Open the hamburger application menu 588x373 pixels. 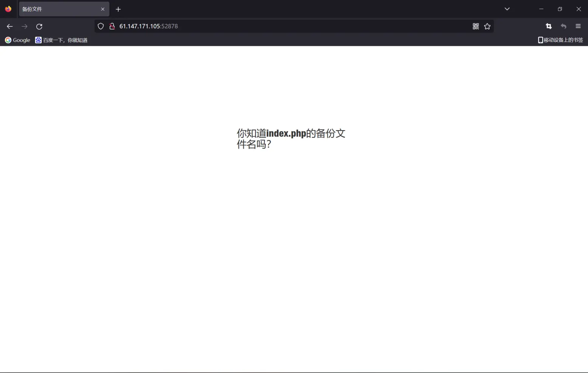(x=578, y=26)
